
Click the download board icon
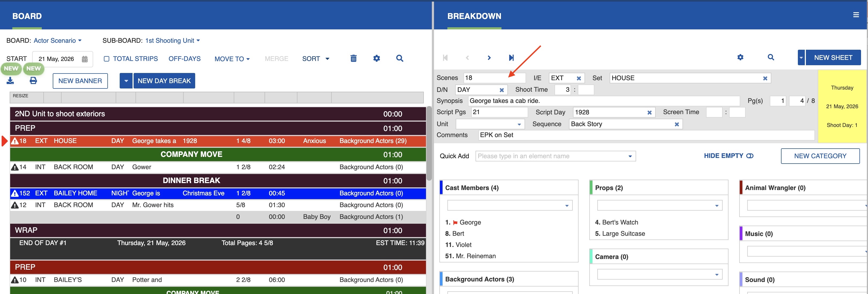point(10,81)
